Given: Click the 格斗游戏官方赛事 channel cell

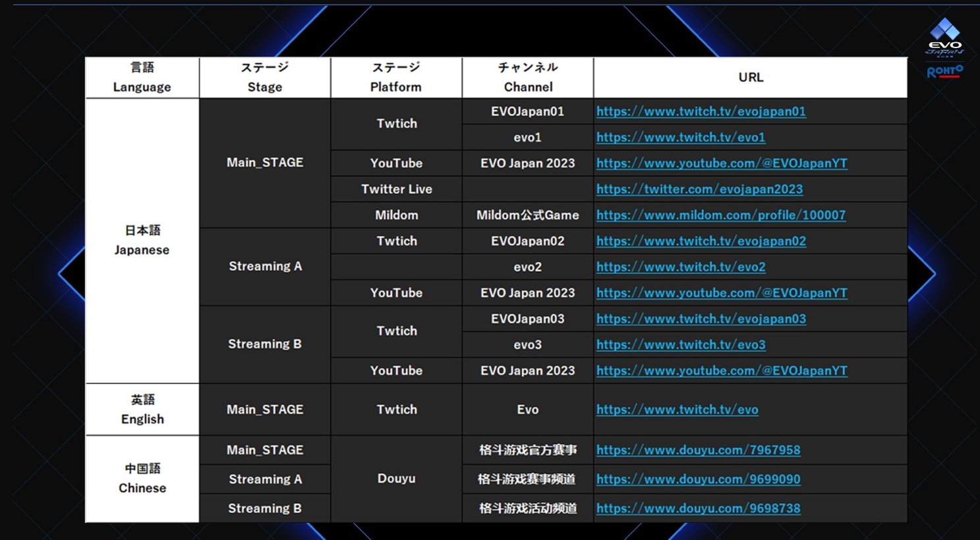Looking at the screenshot, I should [x=528, y=450].
